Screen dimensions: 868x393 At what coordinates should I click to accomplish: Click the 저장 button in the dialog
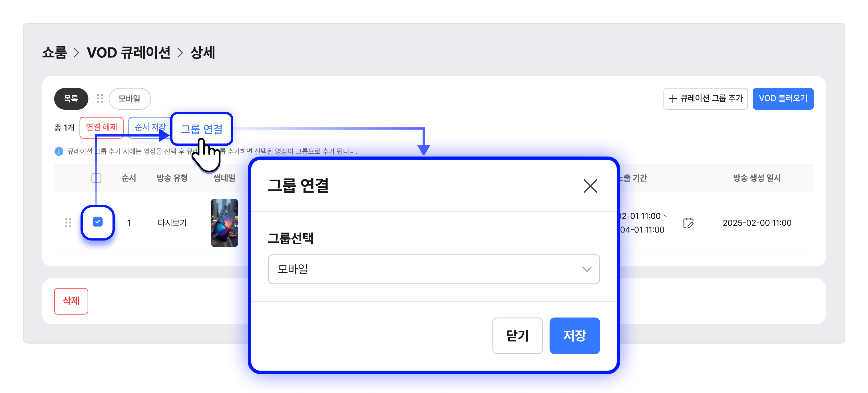[574, 335]
